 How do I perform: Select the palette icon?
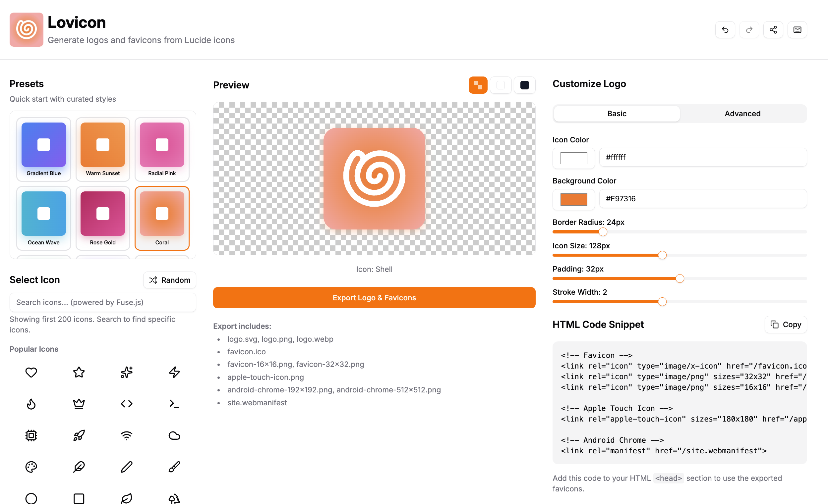click(31, 467)
